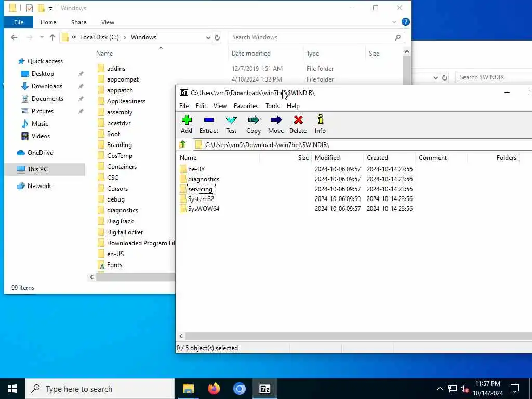
Task: Open the Customize Quick Access Toolbar dropdown
Action: tap(50, 8)
